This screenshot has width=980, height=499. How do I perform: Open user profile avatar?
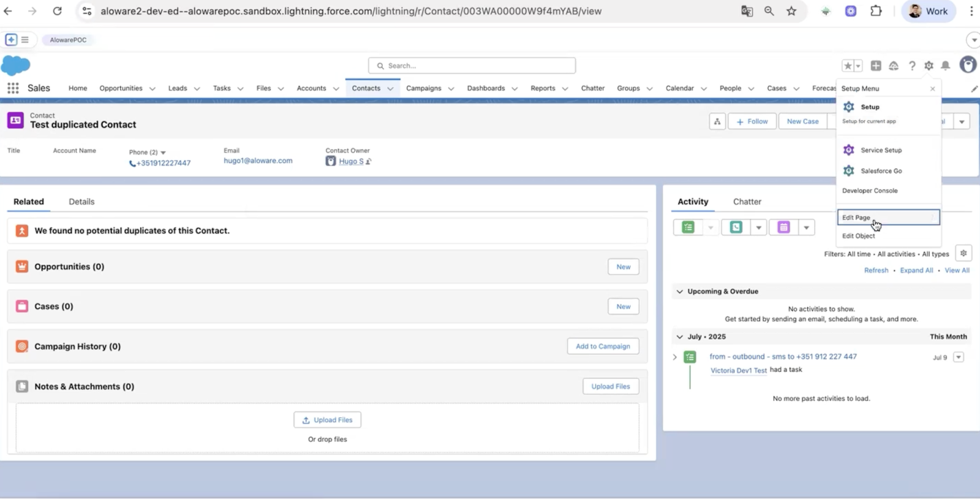(968, 65)
